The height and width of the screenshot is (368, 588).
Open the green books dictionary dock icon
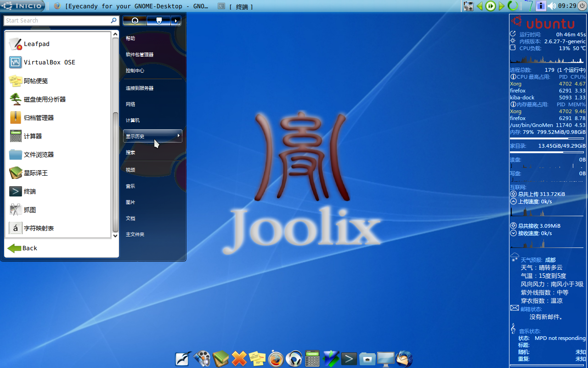[x=220, y=359]
